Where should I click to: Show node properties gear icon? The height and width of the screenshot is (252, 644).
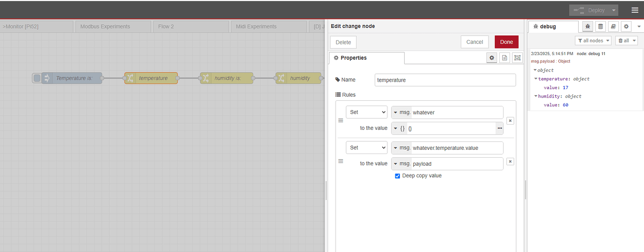click(x=491, y=57)
